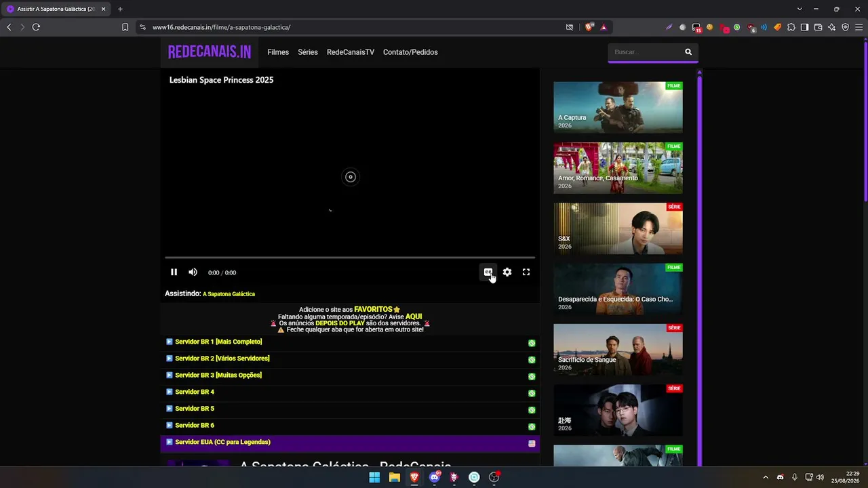Open File Explorer from the taskbar

394,477
